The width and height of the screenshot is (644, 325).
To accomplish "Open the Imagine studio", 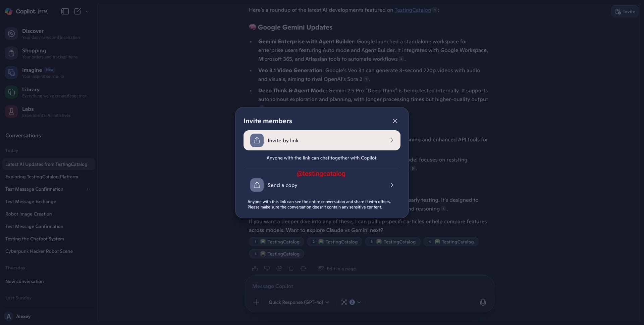I will [x=48, y=73].
